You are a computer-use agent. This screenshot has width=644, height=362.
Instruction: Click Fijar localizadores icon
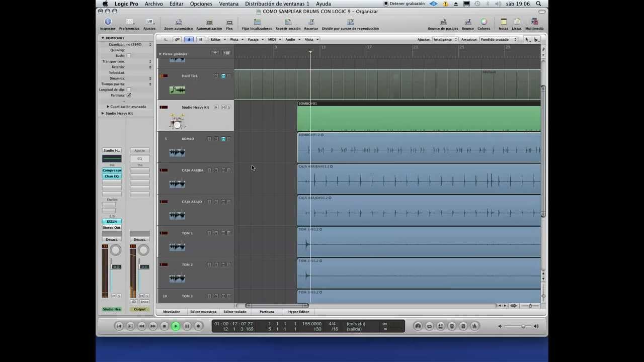257,22
